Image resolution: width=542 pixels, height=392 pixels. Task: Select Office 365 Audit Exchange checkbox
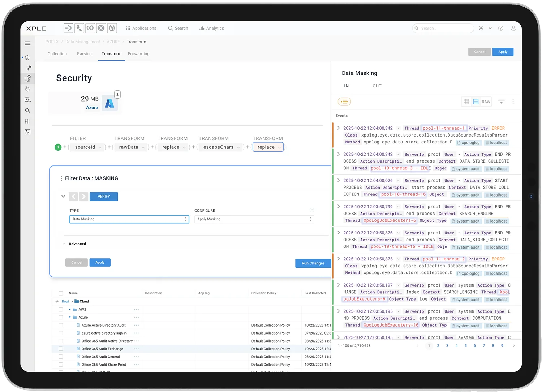tap(61, 349)
